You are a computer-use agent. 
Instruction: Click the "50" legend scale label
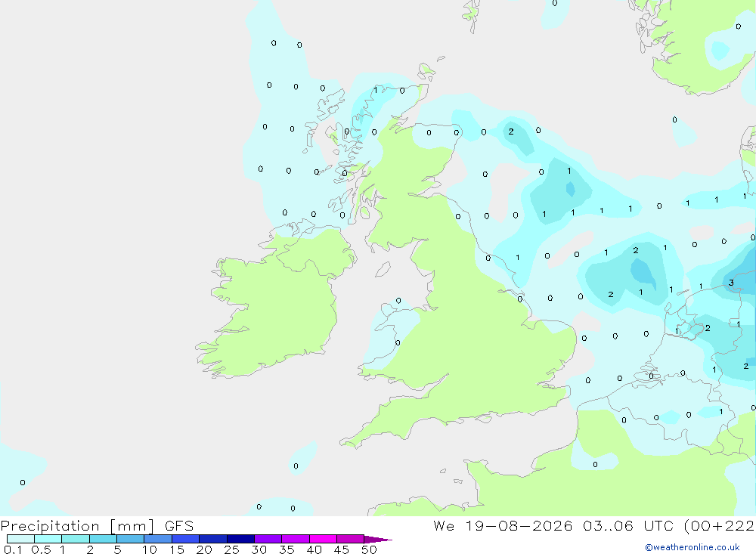369,549
